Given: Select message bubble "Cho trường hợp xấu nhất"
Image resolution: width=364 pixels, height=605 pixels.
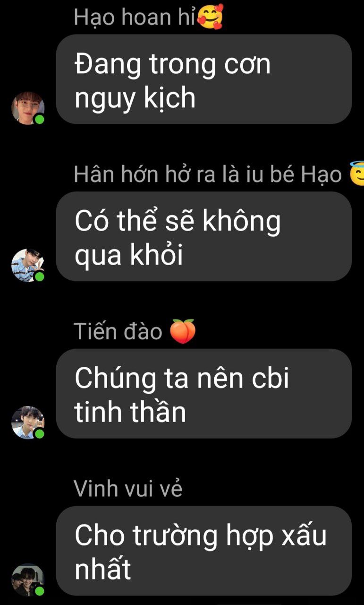Looking at the screenshot, I should pos(204,551).
